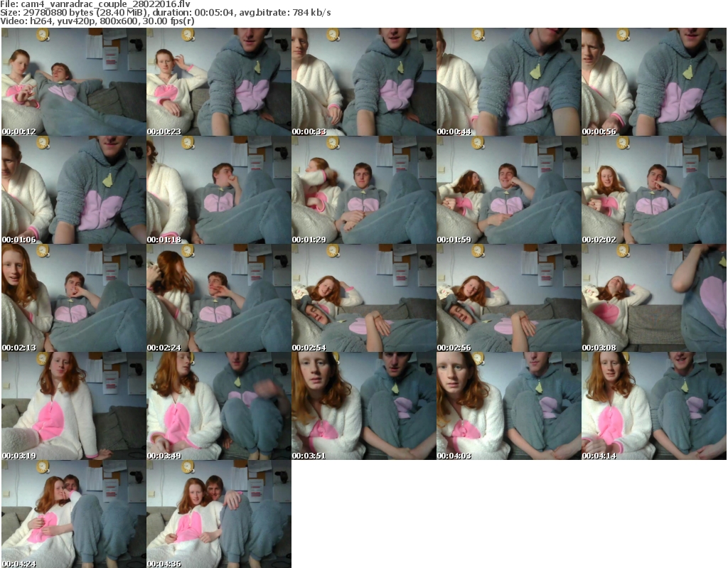728x568 pixels.
Task: Select the last frame at 00:04:36
Action: pos(219,514)
